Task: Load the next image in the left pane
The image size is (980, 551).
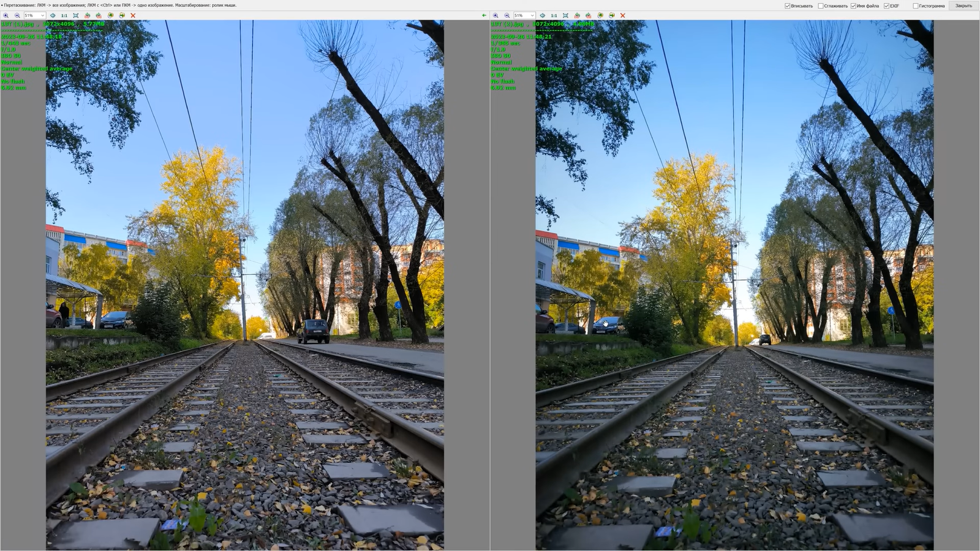Action: coord(122,15)
